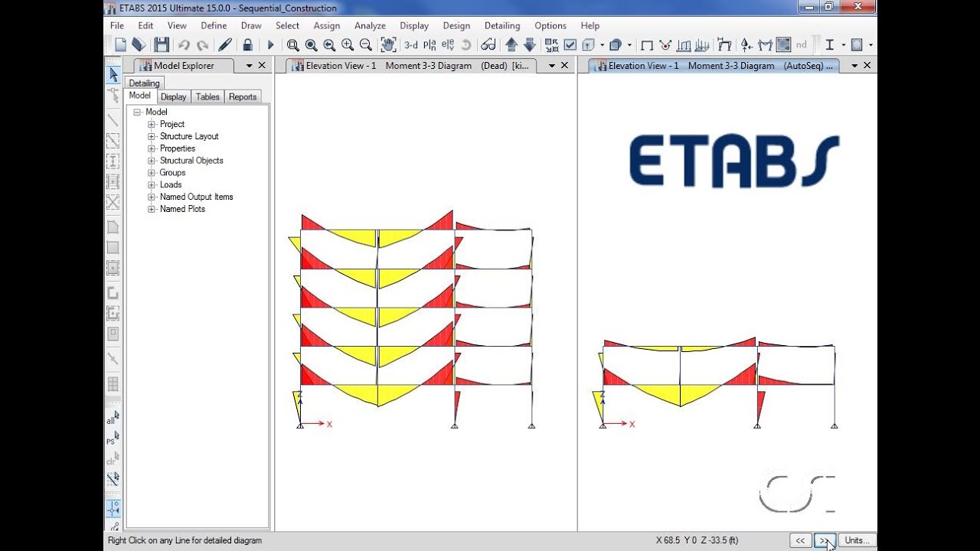Screen dimensions: 980x551
Task: Click Previous Selection 'PS' icon
Action: tap(113, 439)
